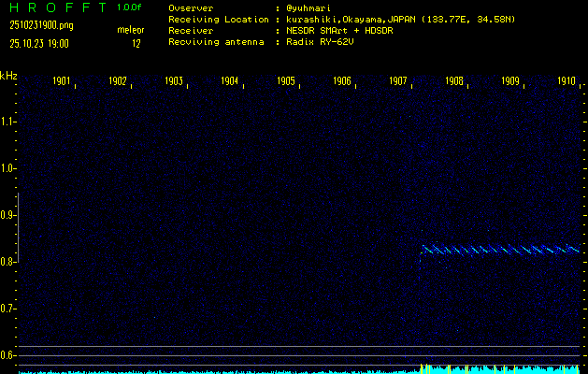This screenshot has width=588, height=374.
Task: Click the 0.6 kHz frequency label
Action: tap(7, 355)
